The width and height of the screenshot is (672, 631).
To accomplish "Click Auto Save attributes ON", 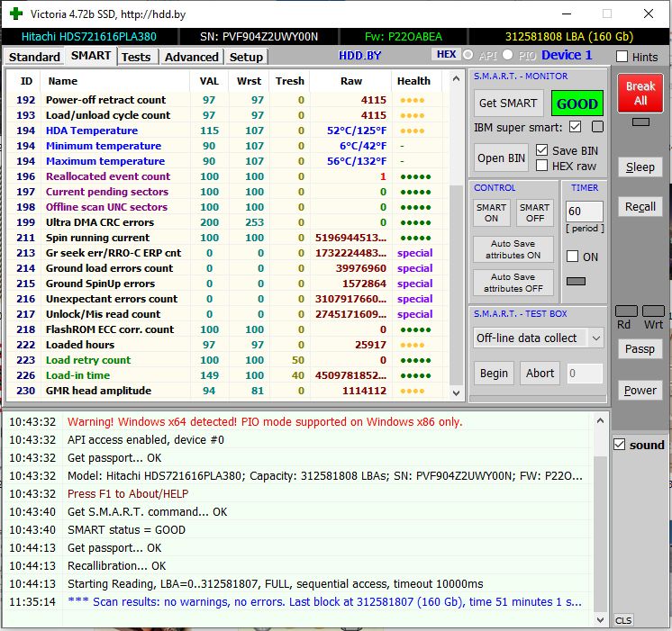I will pyautogui.click(x=513, y=249).
